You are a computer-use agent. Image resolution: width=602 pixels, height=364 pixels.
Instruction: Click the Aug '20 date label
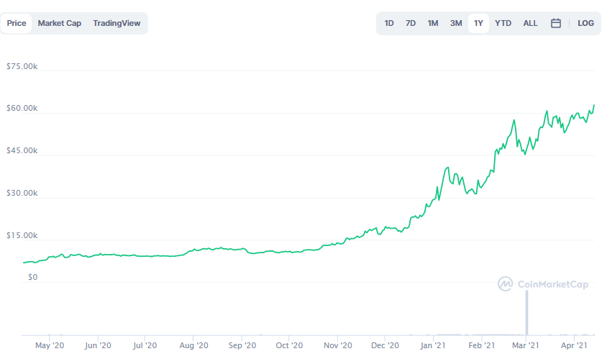coord(193,345)
